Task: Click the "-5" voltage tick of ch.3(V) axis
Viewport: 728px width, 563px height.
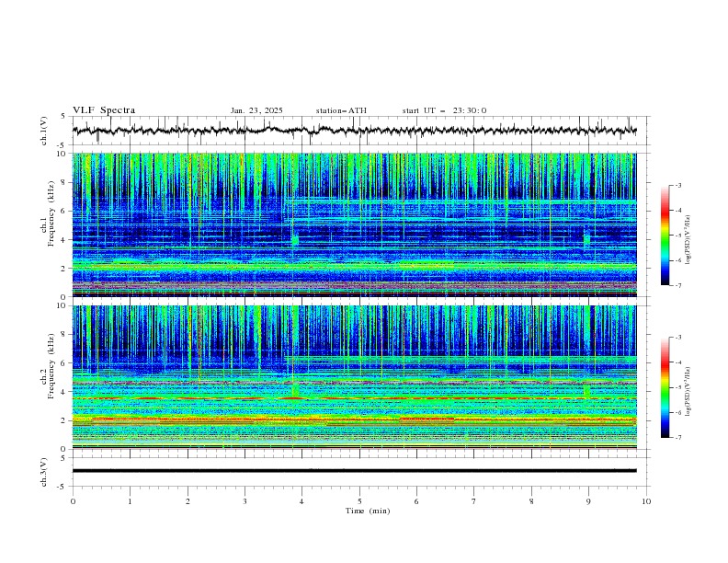Action: coord(63,487)
